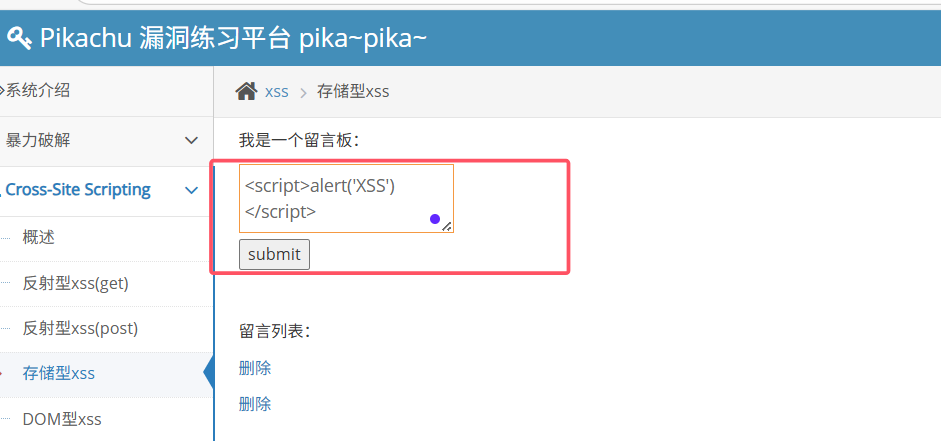Focus the message textarea with script text
This screenshot has height=441, width=941.
click(346, 199)
